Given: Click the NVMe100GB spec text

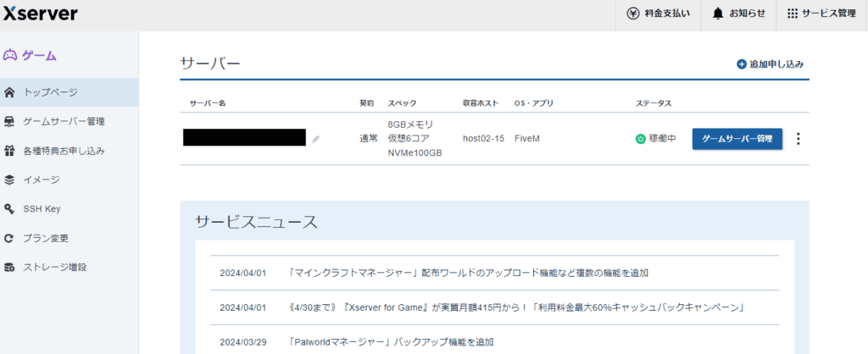Looking at the screenshot, I should (x=415, y=153).
